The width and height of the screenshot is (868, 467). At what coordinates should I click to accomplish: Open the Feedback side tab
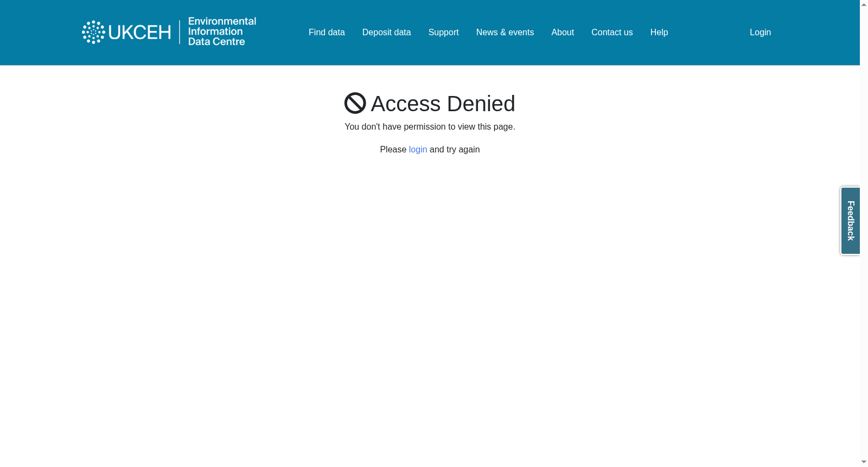click(x=850, y=221)
